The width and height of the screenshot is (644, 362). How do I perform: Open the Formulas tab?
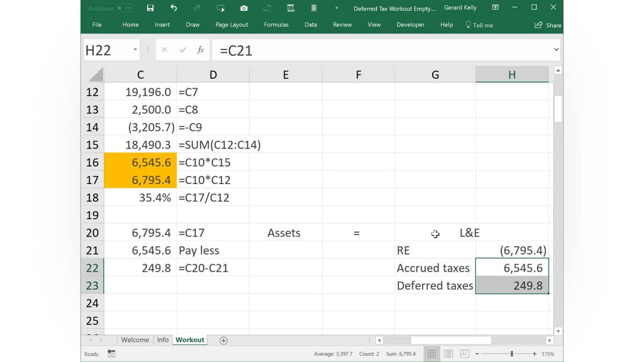(x=276, y=25)
